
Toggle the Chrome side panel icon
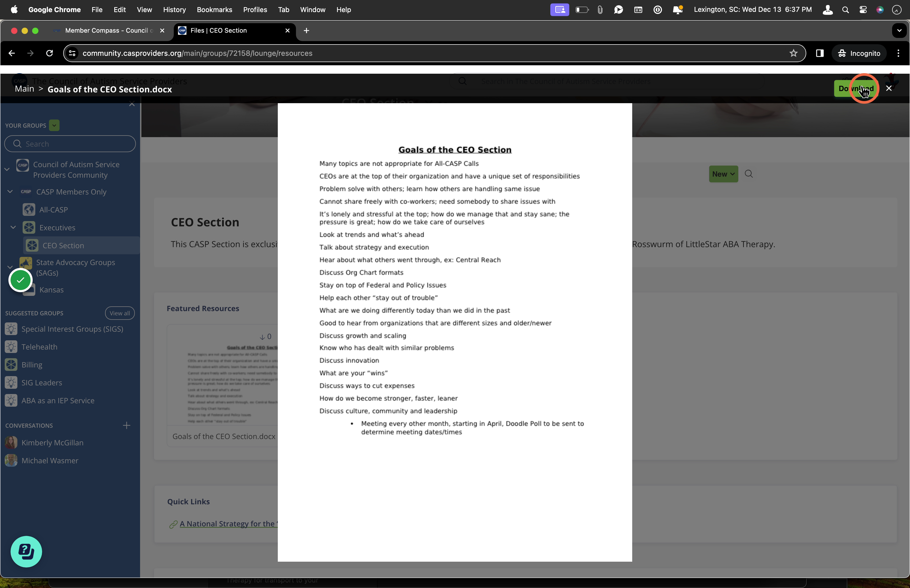819,53
